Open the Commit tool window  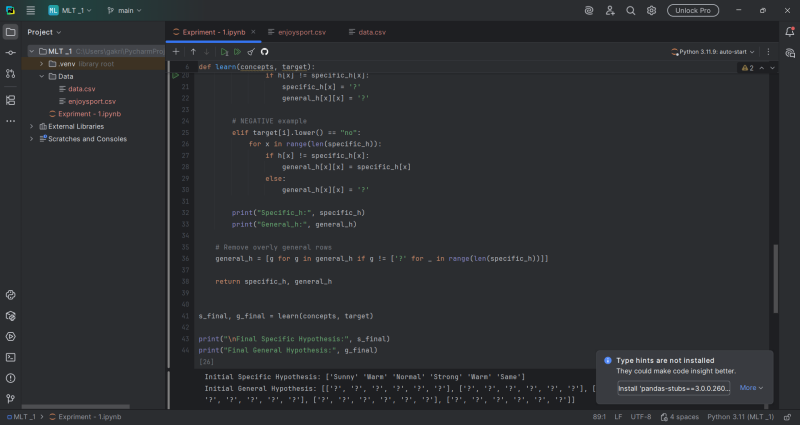10,52
